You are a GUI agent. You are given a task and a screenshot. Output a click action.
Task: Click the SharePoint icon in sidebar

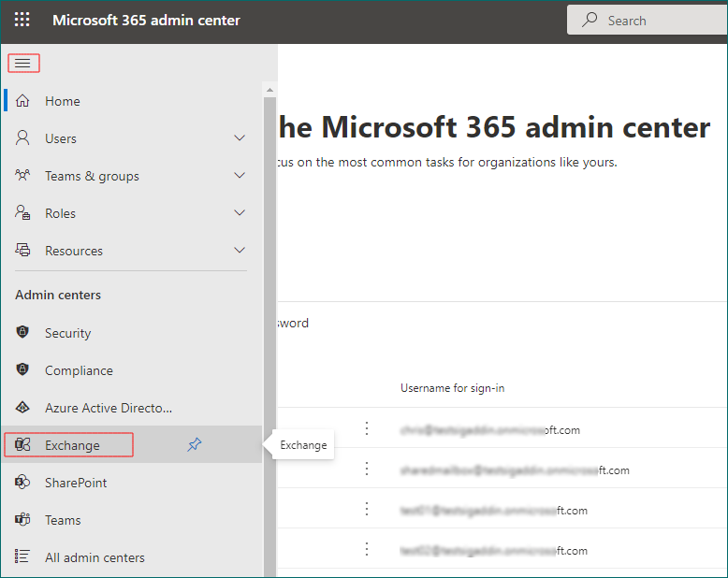[23, 483]
